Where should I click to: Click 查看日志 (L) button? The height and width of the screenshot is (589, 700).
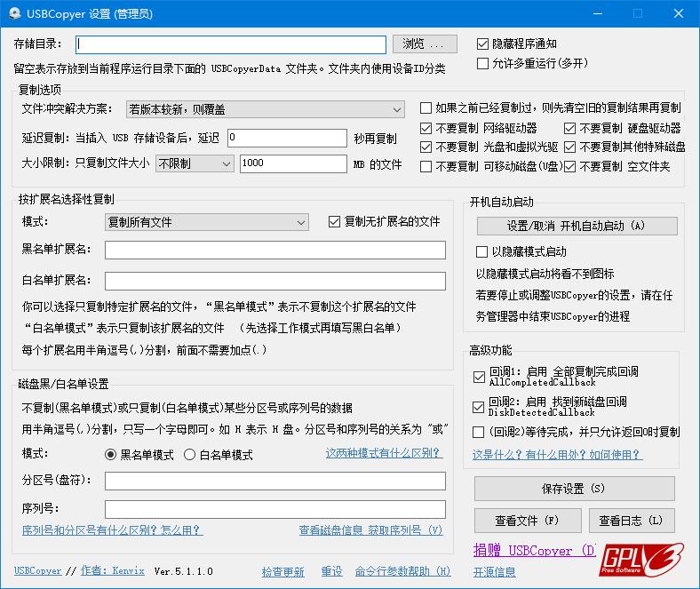(x=632, y=521)
